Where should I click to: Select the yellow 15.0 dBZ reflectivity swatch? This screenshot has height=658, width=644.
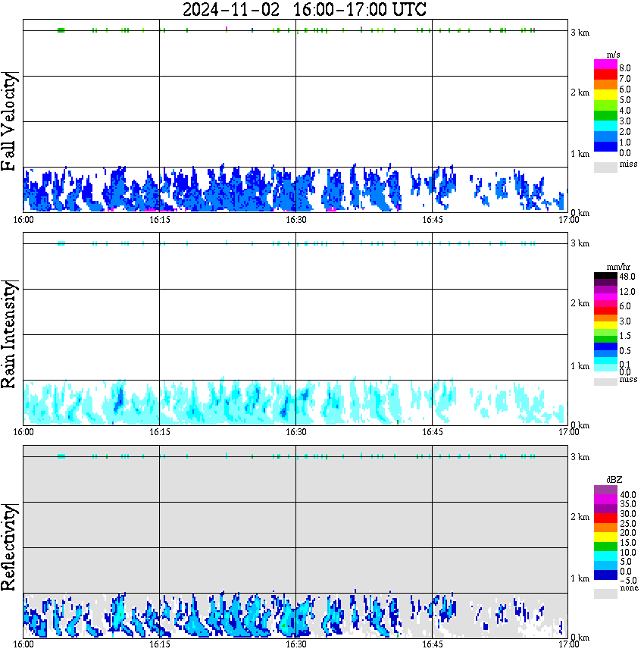pyautogui.click(x=605, y=537)
